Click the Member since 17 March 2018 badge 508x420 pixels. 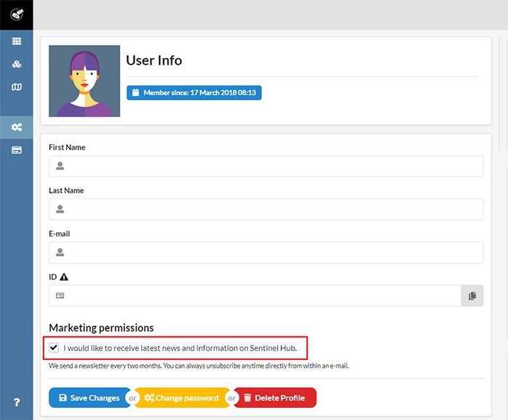click(194, 93)
